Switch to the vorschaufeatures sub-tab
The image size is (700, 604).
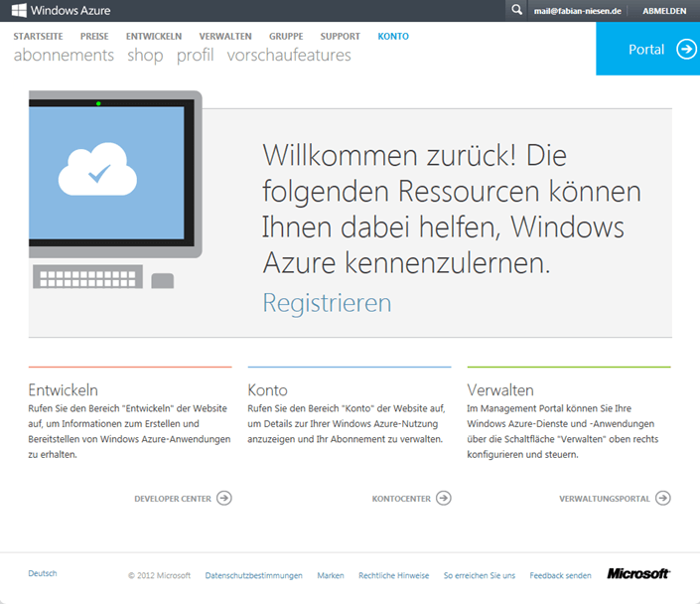click(x=289, y=55)
